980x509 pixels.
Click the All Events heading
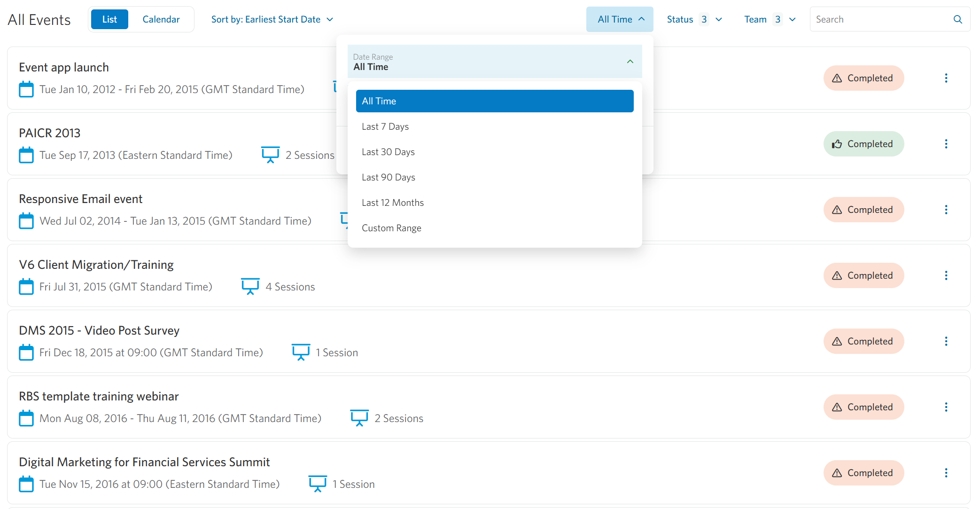[x=39, y=20]
